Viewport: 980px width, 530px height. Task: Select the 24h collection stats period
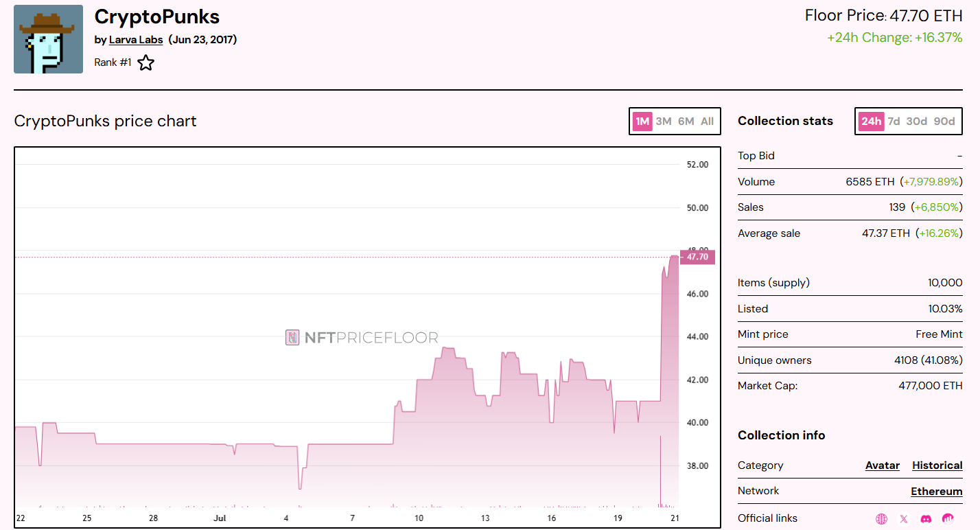872,122
